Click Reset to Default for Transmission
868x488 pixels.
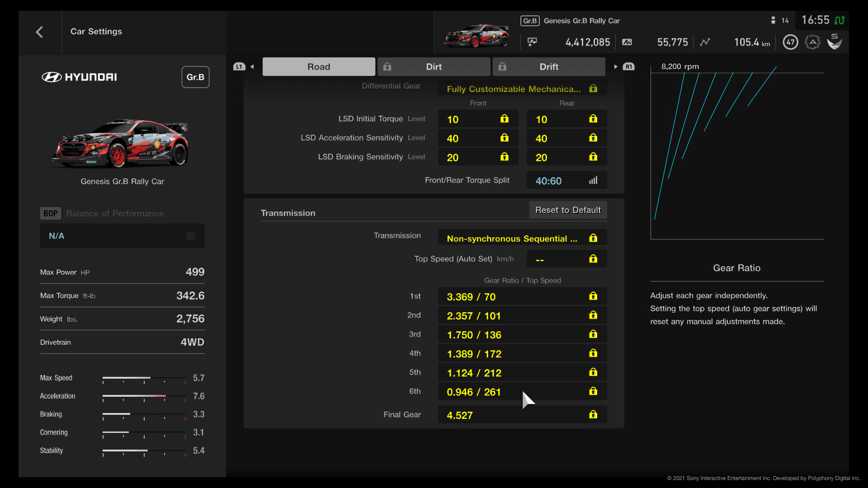coord(568,210)
